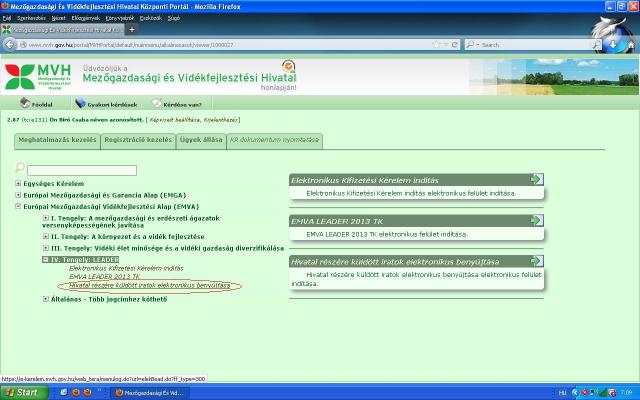Expand III. Tengely tree node
Image resolution: width=640 pixels, height=400 pixels.
tap(46, 248)
